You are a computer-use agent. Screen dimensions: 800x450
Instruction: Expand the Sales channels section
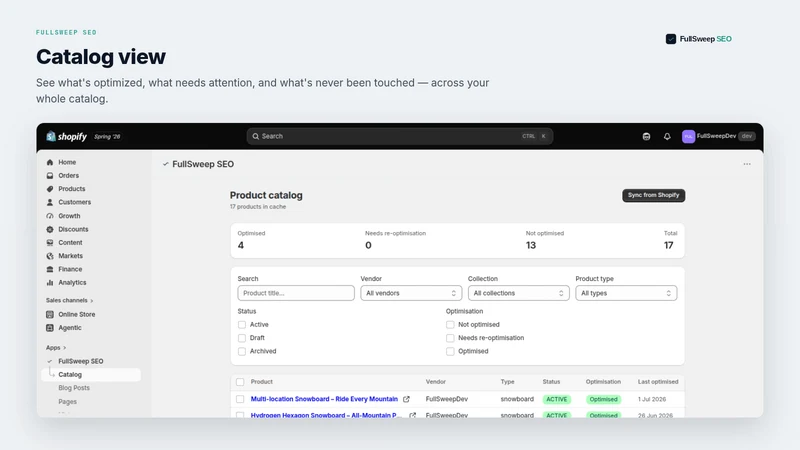point(69,300)
